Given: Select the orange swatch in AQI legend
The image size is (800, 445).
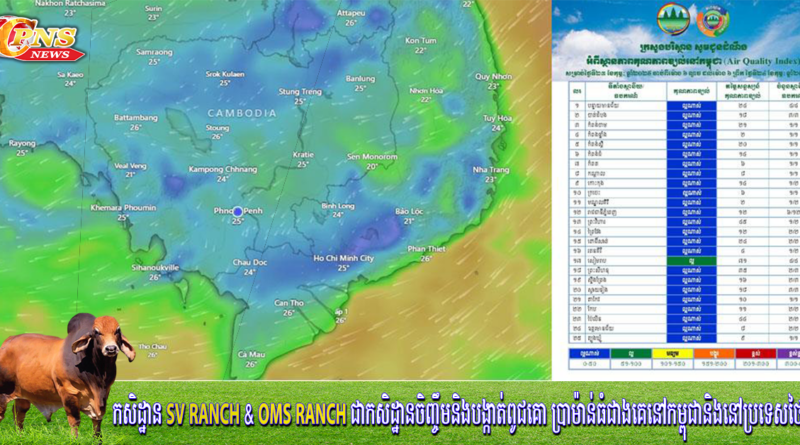Looking at the screenshot, I should (714, 353).
